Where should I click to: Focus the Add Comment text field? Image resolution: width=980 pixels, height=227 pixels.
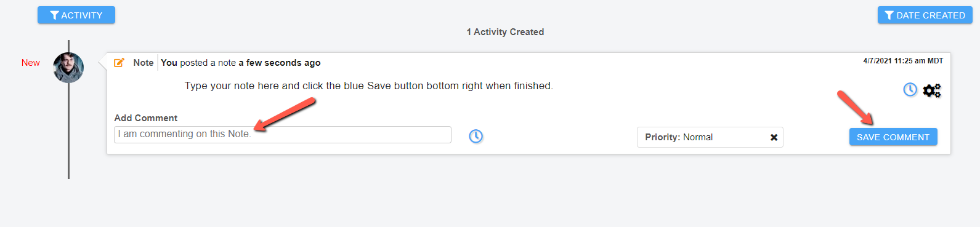tap(283, 135)
